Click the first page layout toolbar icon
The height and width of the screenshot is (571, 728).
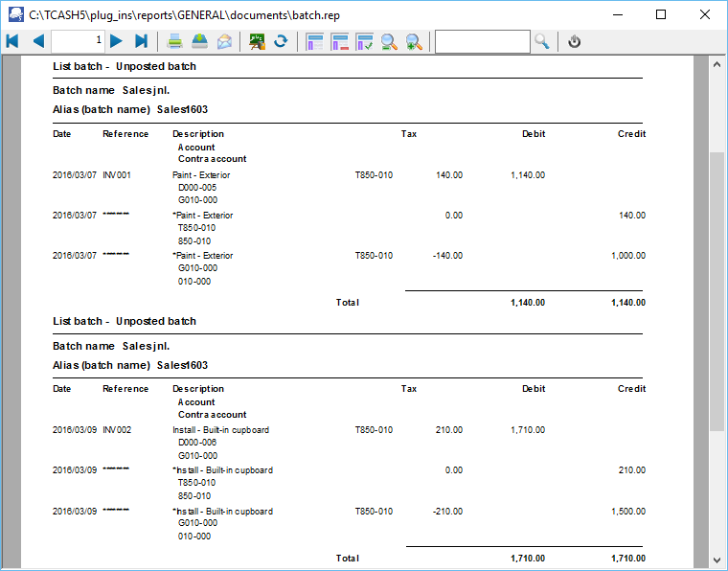[x=314, y=41]
